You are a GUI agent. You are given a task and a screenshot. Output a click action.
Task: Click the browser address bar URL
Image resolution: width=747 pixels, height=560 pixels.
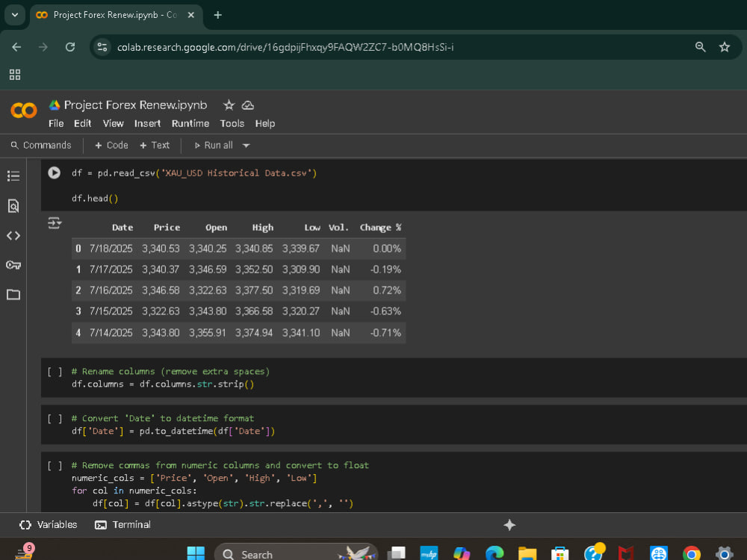285,47
